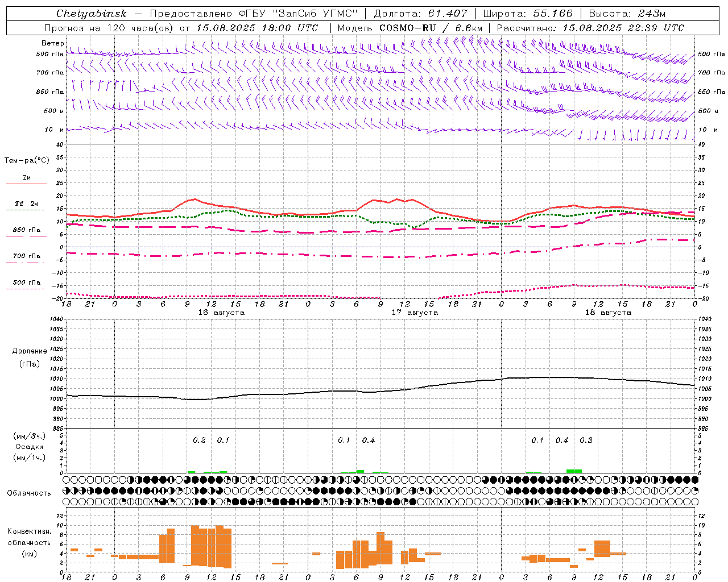Click the (мм/1ч.) precipitation unit label
This screenshot has width=728, height=582.
point(29,458)
